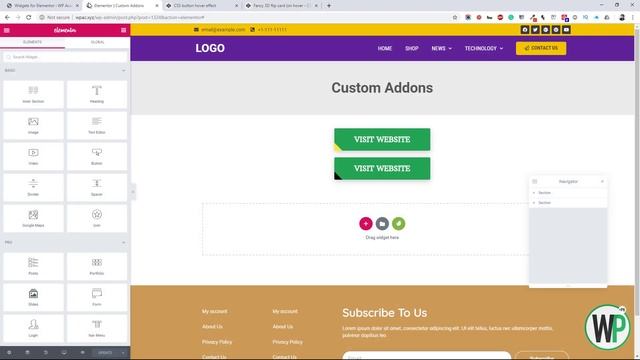Switch to the Elements tab
Image resolution: width=640 pixels, height=360 pixels.
[32, 42]
